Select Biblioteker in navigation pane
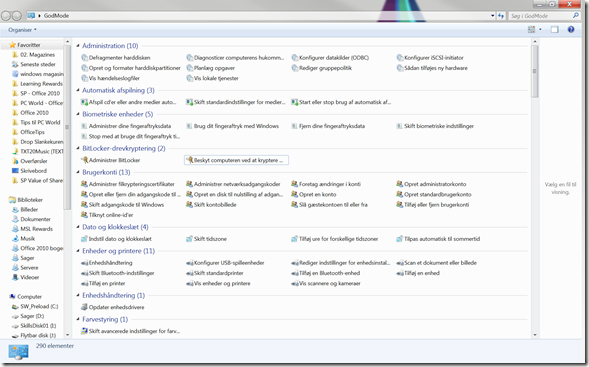The image size is (589, 367). [26, 200]
